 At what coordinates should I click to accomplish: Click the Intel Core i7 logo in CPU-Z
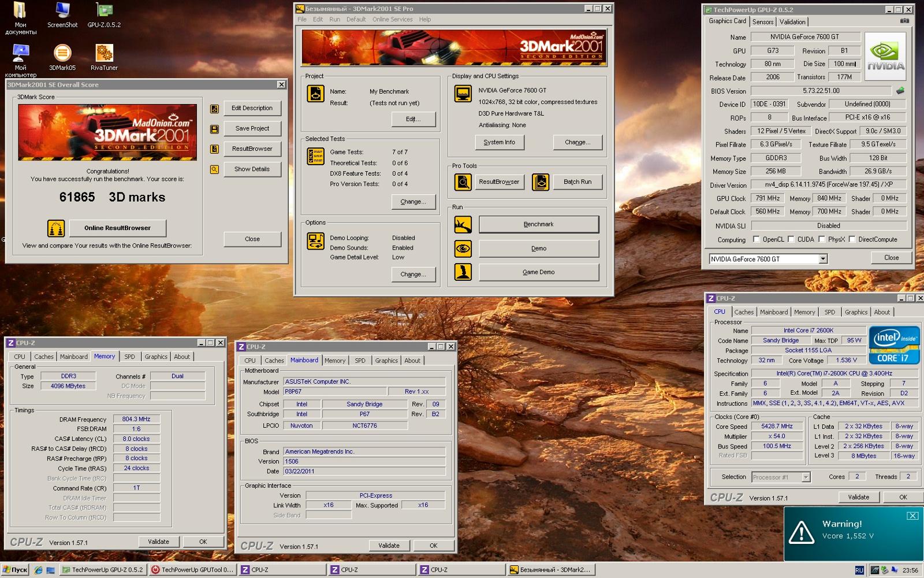coord(895,344)
